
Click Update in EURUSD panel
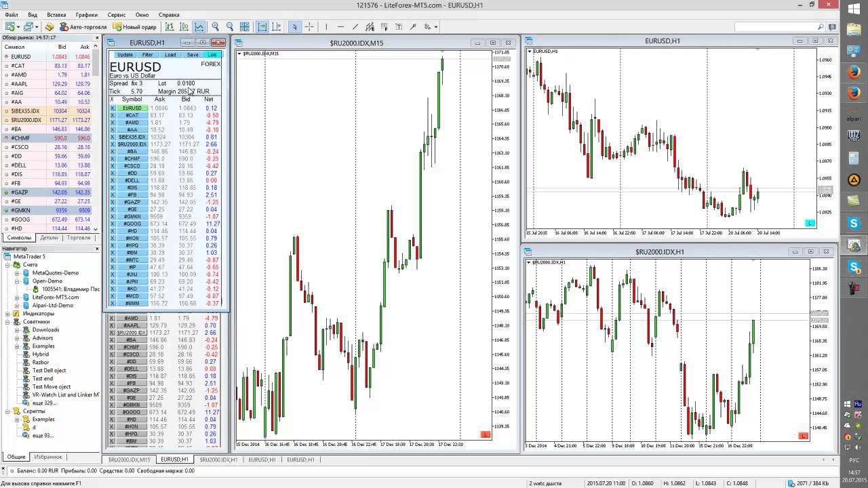coord(125,55)
